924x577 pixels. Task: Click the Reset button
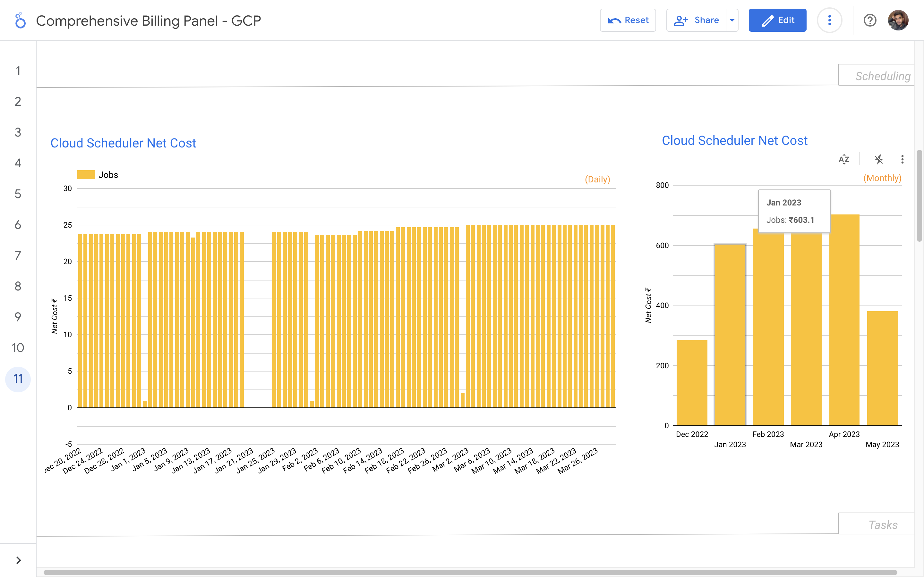(628, 20)
